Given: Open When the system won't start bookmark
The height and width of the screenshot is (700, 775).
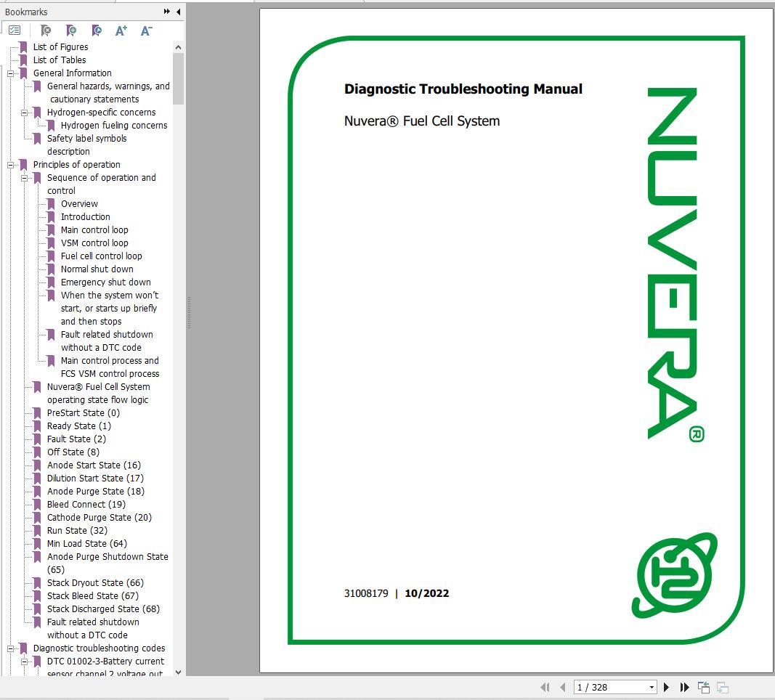Looking at the screenshot, I should [110, 309].
